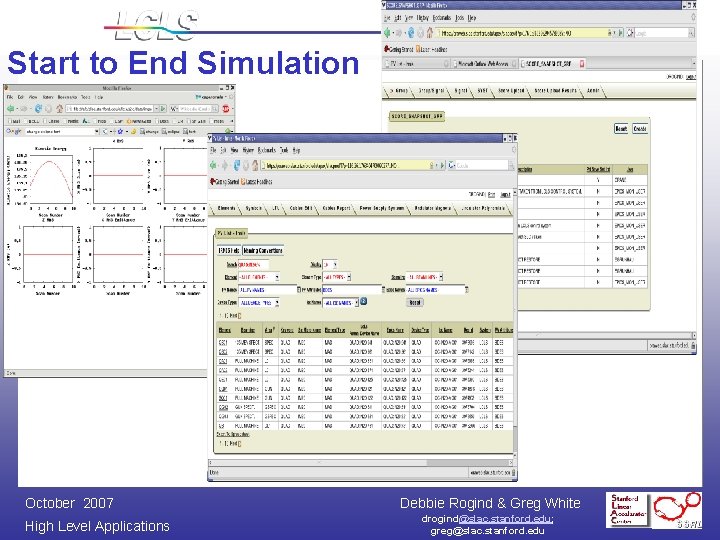This screenshot has height=540, width=720.
Task: Close the SCORE_SNAPSHOT tab with its red close icon
Action: [x=582, y=64]
